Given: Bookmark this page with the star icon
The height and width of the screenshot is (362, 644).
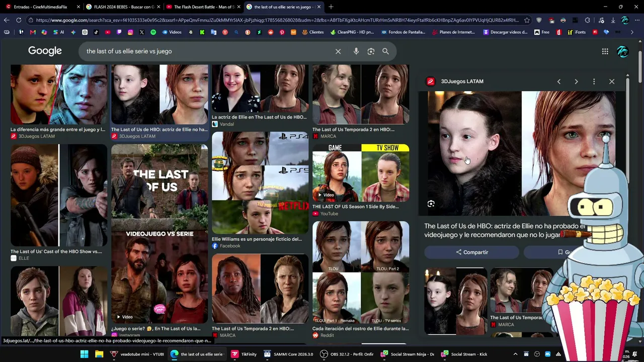Looking at the screenshot, I should (527, 20).
